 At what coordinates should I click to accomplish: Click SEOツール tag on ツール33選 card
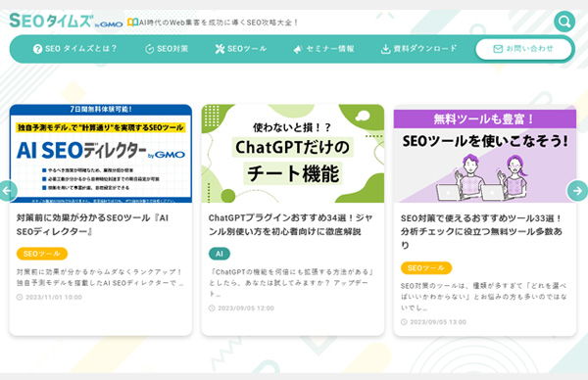426,268
